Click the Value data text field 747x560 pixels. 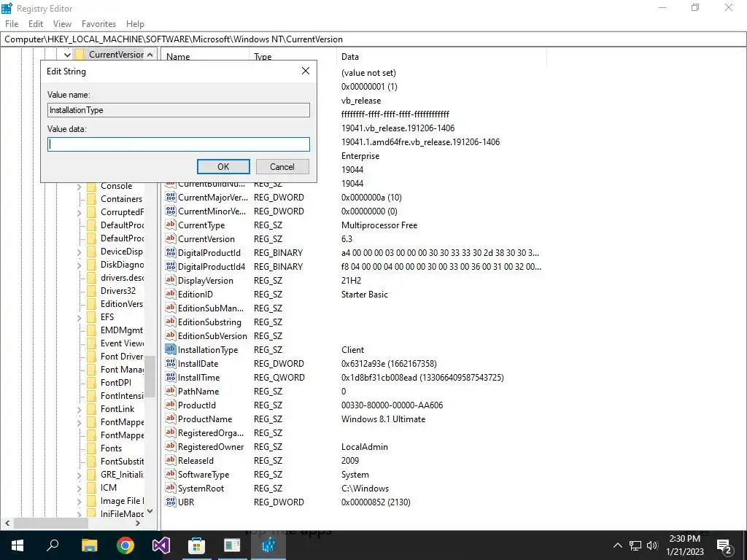[x=179, y=144]
